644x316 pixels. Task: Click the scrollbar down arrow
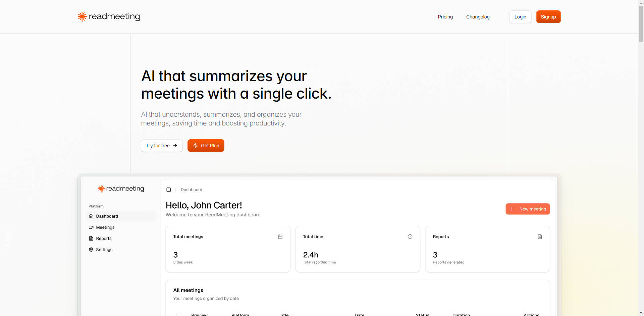click(641, 313)
